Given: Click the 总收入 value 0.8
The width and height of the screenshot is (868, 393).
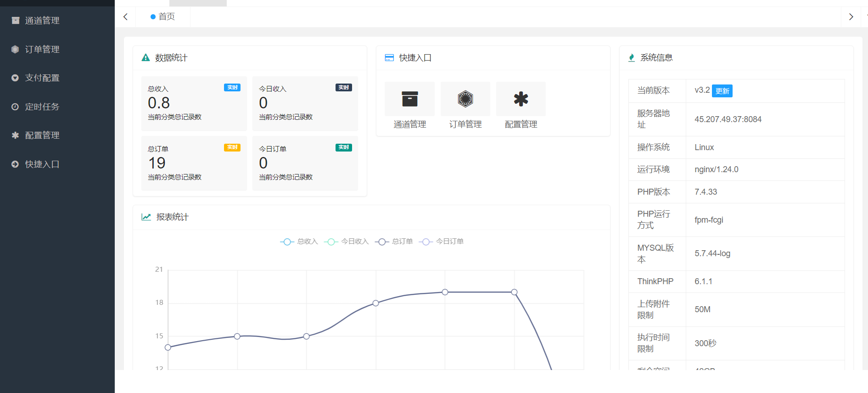Looking at the screenshot, I should pos(159,103).
